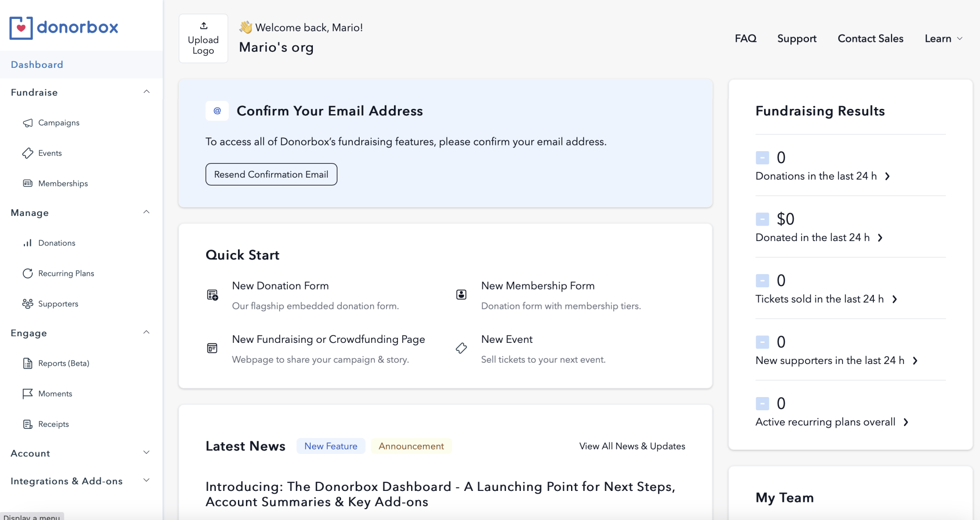Image resolution: width=980 pixels, height=520 pixels.
Task: Open the View All News & Updates link
Action: pyautogui.click(x=632, y=446)
